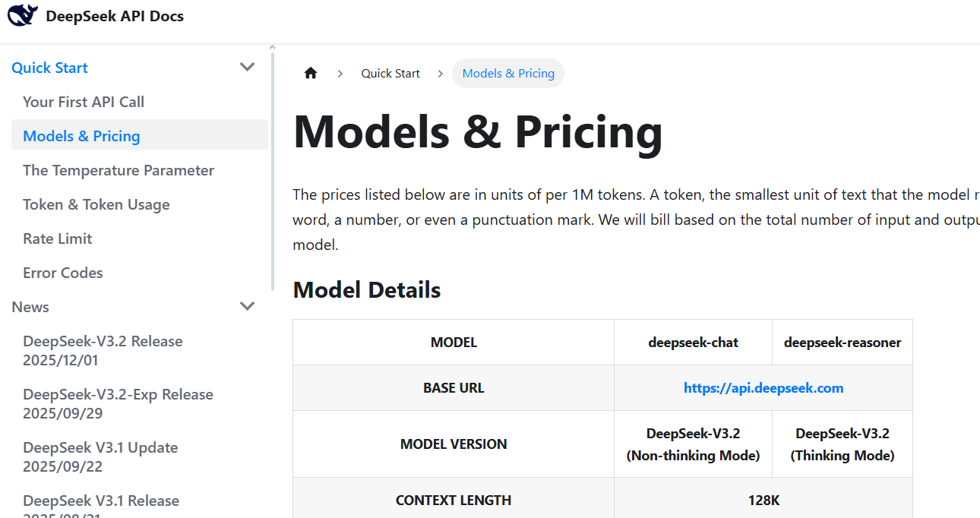Collapse the News section chevron
This screenshot has height=518, width=980.
pos(247,307)
